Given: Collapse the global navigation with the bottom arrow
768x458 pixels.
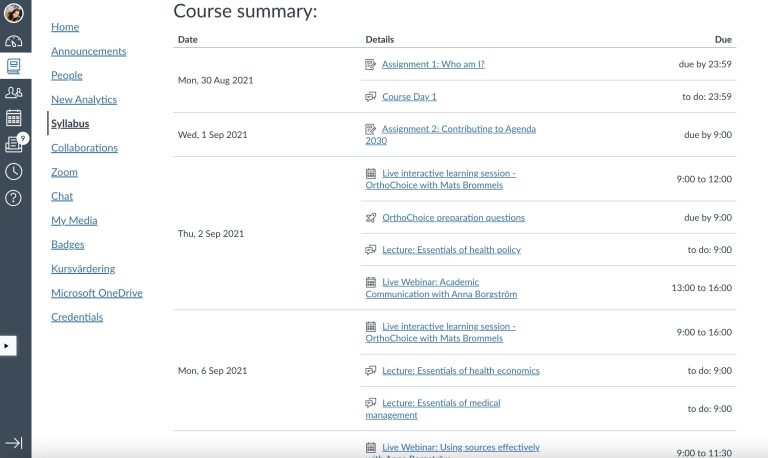Looking at the screenshot, I should pos(14,442).
